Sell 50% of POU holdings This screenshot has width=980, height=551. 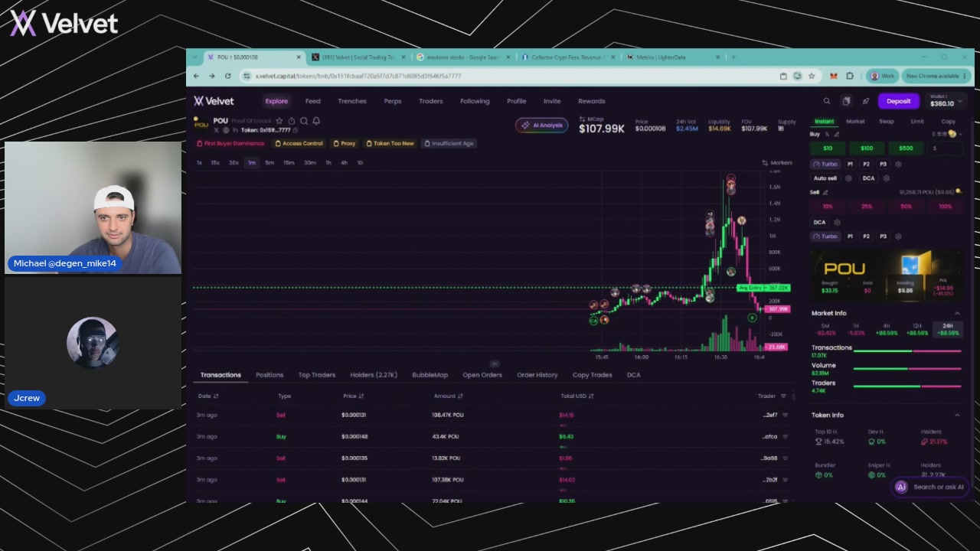906,207
